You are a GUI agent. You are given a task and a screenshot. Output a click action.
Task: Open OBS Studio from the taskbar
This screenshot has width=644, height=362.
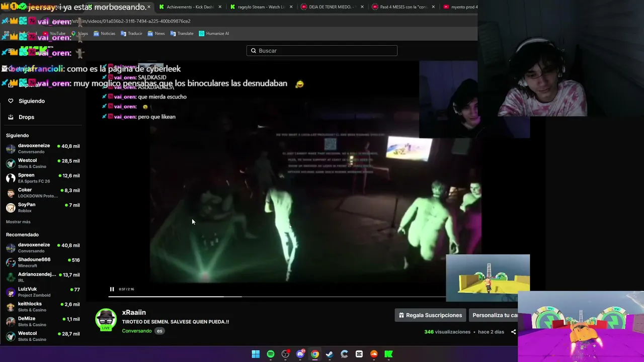(x=285, y=354)
